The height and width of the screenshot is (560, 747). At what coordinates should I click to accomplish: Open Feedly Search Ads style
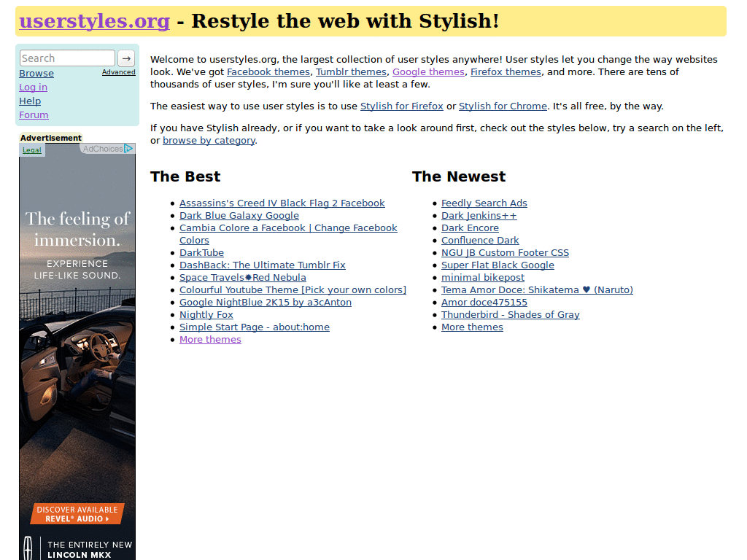pyautogui.click(x=484, y=203)
